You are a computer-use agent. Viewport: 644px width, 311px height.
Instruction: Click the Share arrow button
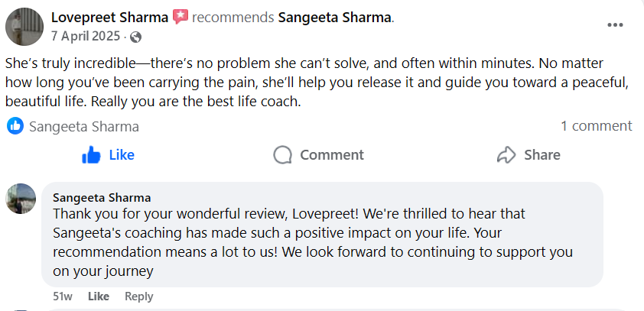coord(529,155)
